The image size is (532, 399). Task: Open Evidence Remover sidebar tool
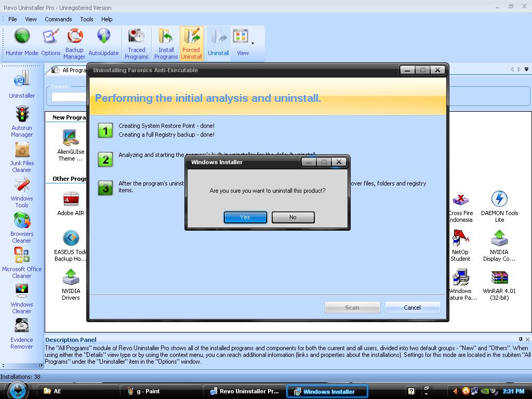(x=22, y=334)
